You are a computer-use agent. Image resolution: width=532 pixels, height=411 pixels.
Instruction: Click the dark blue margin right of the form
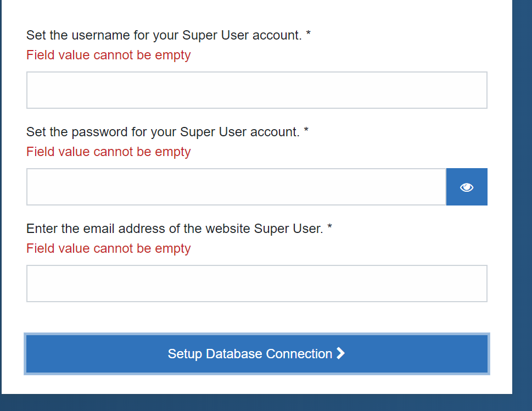click(x=522, y=197)
